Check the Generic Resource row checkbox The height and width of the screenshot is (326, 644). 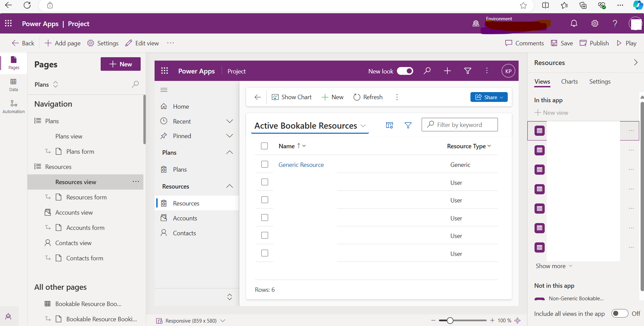[x=265, y=164]
